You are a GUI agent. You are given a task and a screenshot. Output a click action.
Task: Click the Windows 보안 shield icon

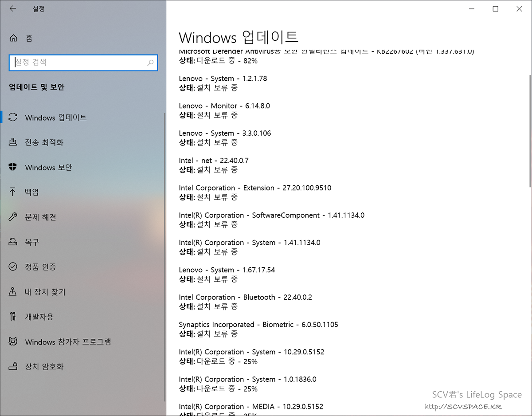tap(13, 167)
